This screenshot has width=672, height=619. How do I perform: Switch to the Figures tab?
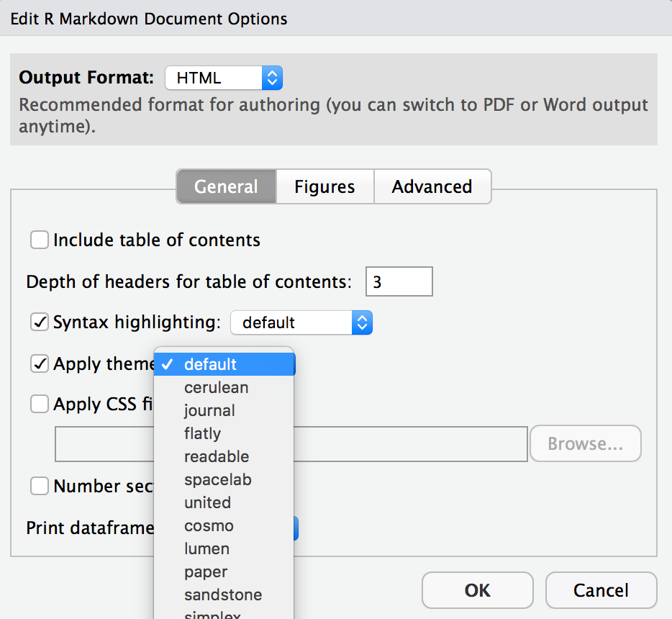pyautogui.click(x=324, y=187)
